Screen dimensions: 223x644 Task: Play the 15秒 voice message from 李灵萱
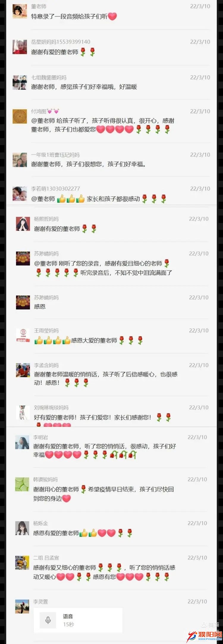(78, 620)
